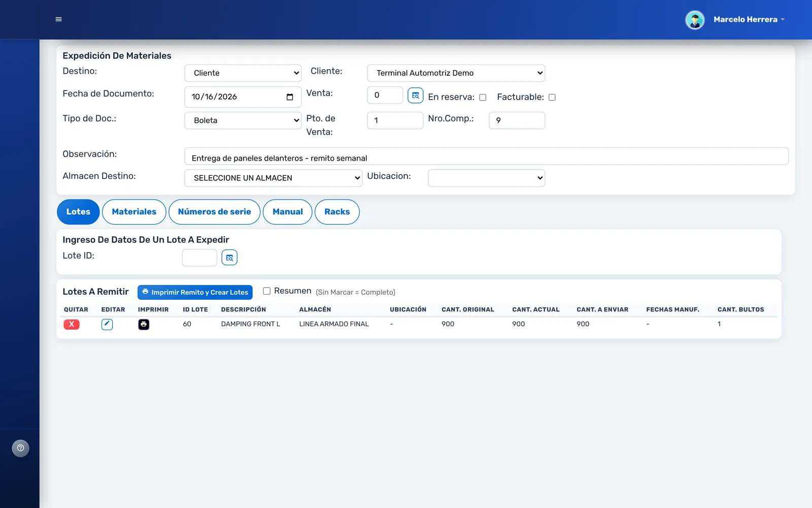Click the Observación text field

point(487,156)
